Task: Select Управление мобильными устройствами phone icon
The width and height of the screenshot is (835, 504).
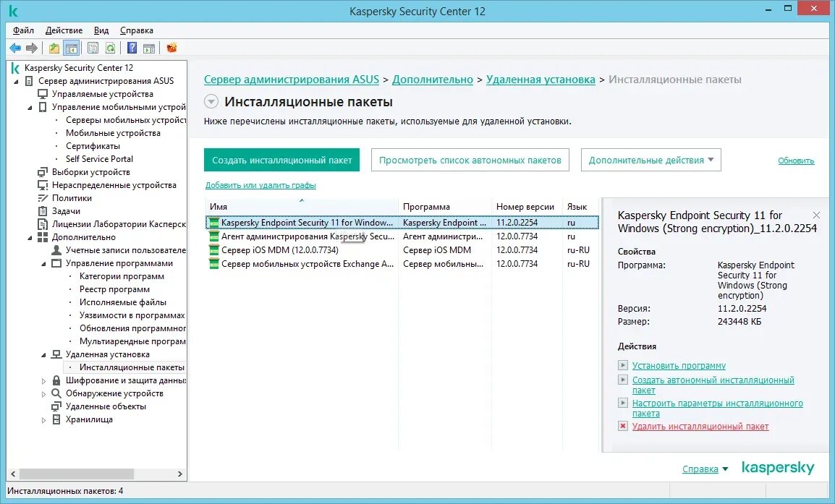Action: (43, 107)
